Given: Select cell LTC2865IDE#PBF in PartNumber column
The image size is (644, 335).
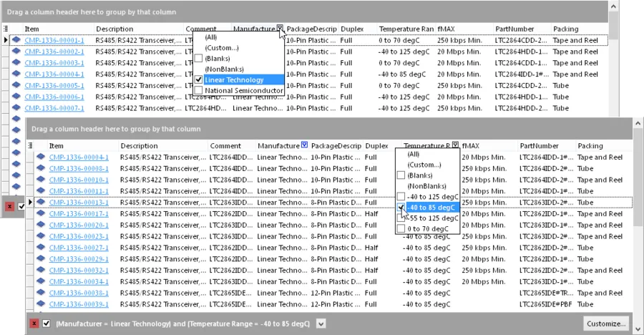Looking at the screenshot, I should pyautogui.click(x=545, y=304).
